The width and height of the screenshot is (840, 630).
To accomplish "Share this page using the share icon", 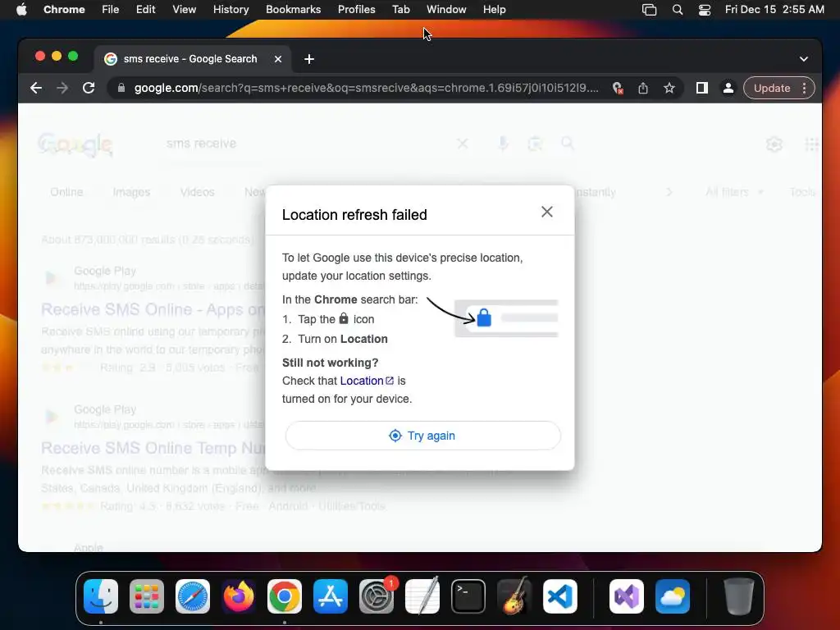I will tap(643, 88).
